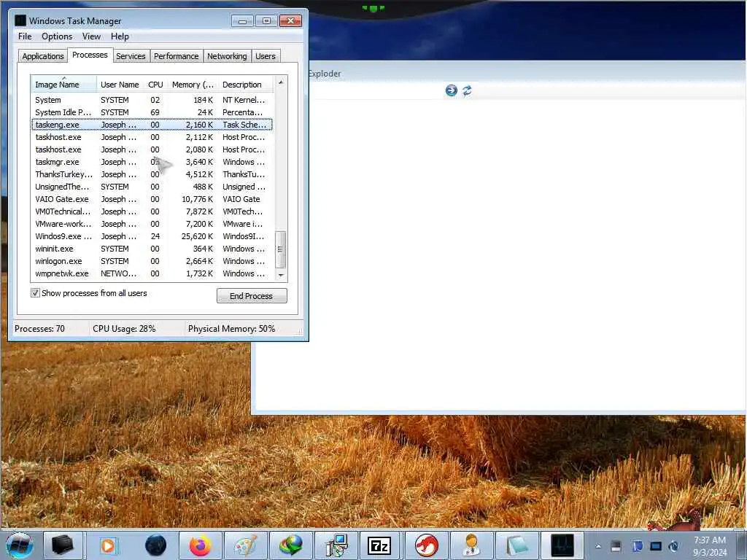Sort by Memory column header
Screen dimensions: 747x560
coord(193,85)
